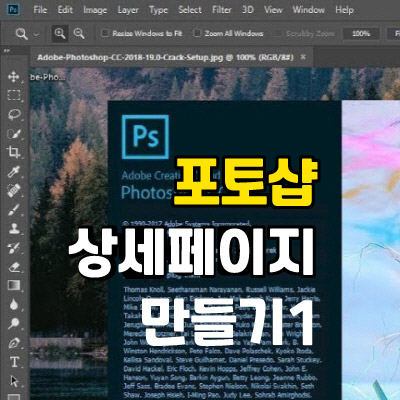Click the Zoom In magnifier button
Screen dimensions: 400x400
[60, 33]
